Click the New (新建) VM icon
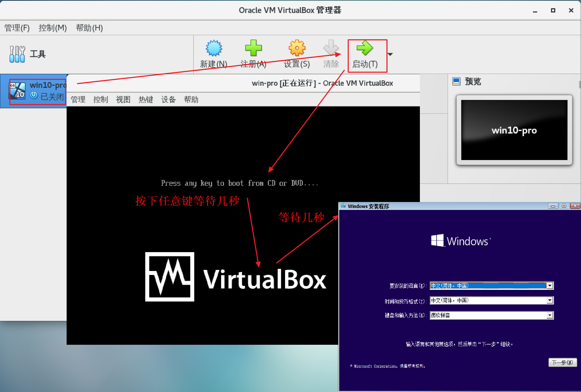The height and width of the screenshot is (392, 581). pos(214,48)
